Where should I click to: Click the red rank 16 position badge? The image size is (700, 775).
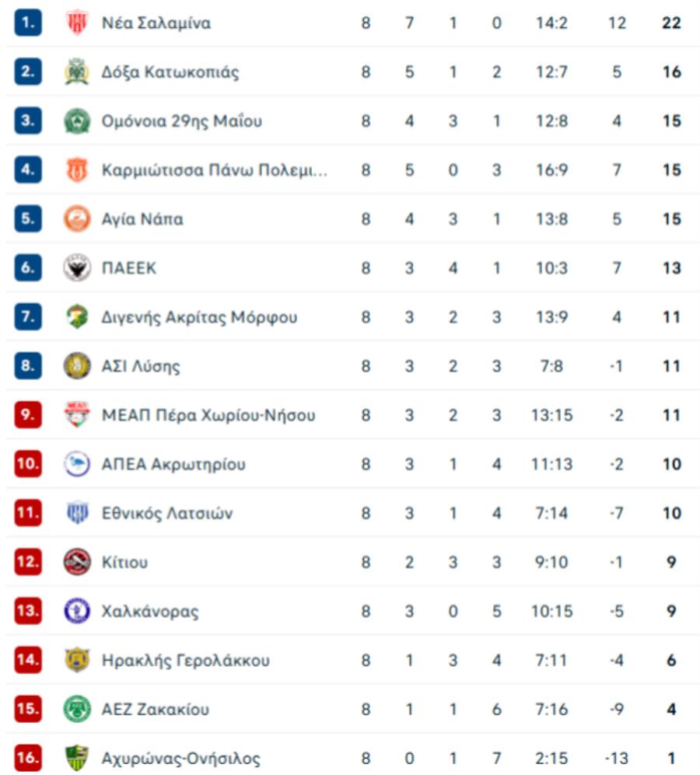[28, 758]
